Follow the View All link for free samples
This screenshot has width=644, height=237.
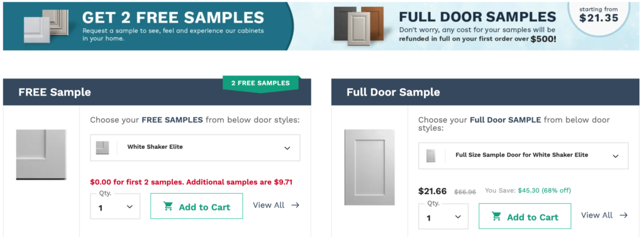pos(269,206)
